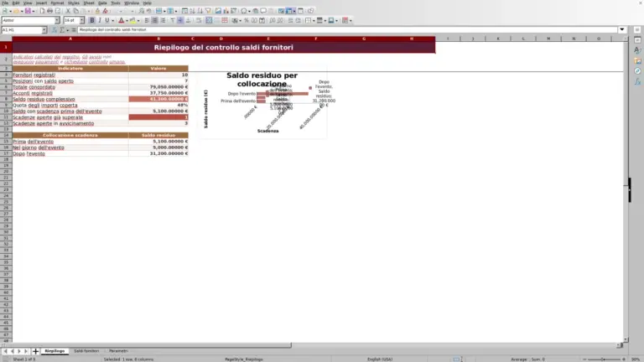Click the 'Saldo residuo per collocazione' chart
This screenshot has width=644, height=362.
click(x=262, y=102)
